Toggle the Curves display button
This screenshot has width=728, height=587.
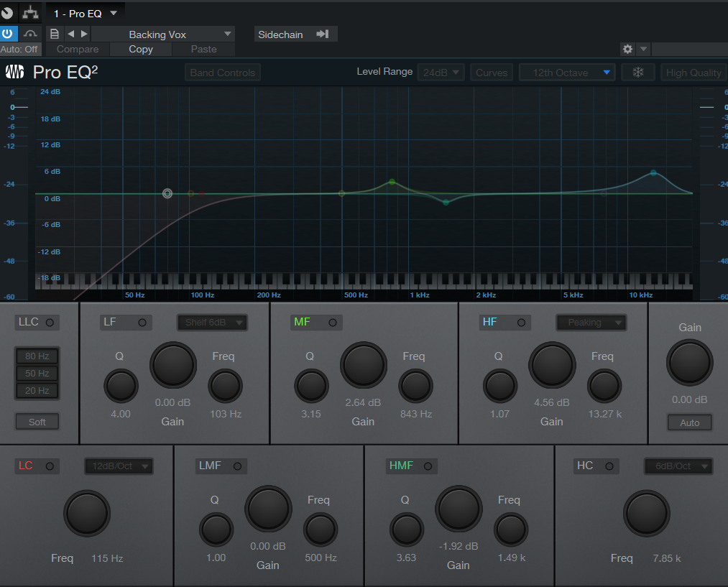pos(492,73)
